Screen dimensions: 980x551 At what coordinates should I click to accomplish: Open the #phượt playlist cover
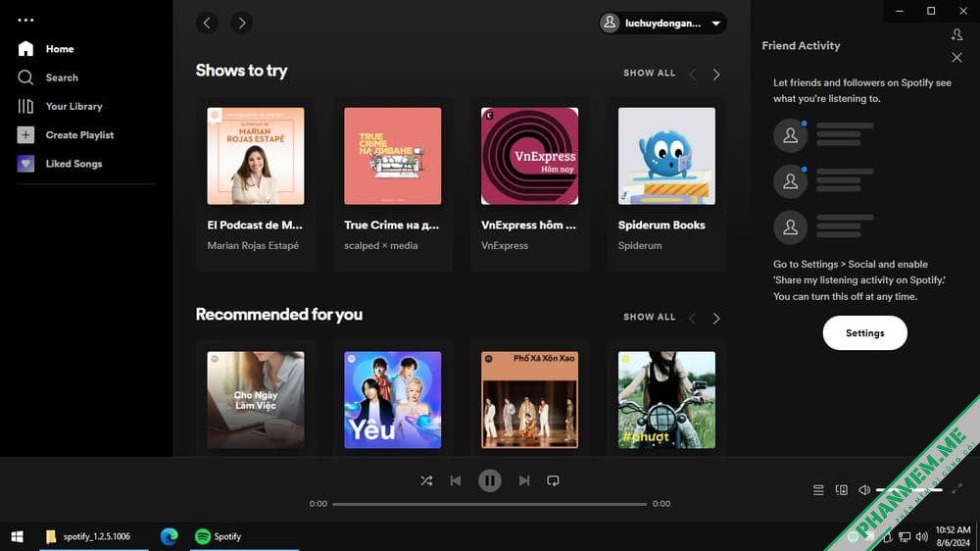tap(666, 400)
